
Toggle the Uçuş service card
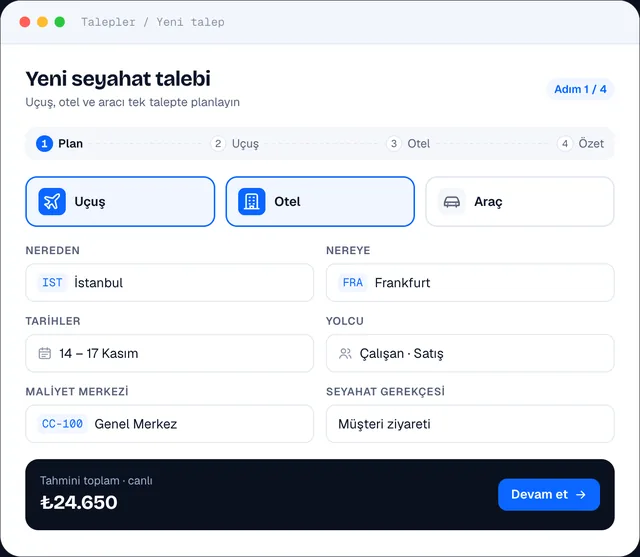click(120, 202)
